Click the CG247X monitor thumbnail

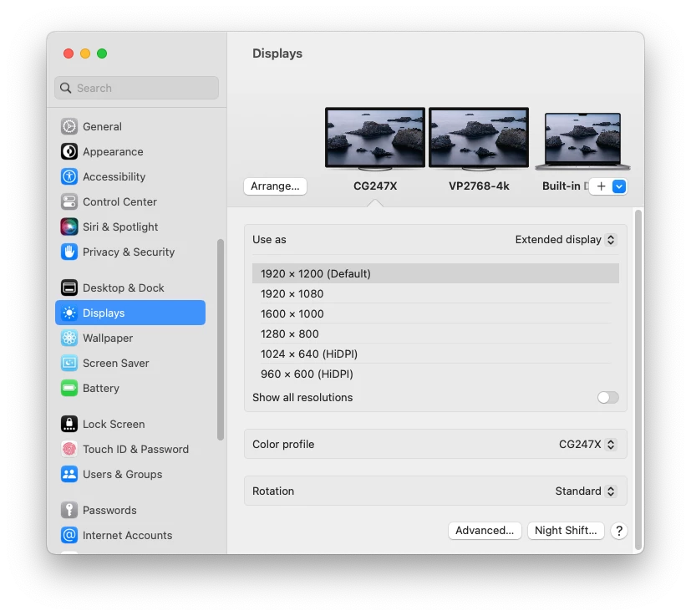[x=375, y=139]
